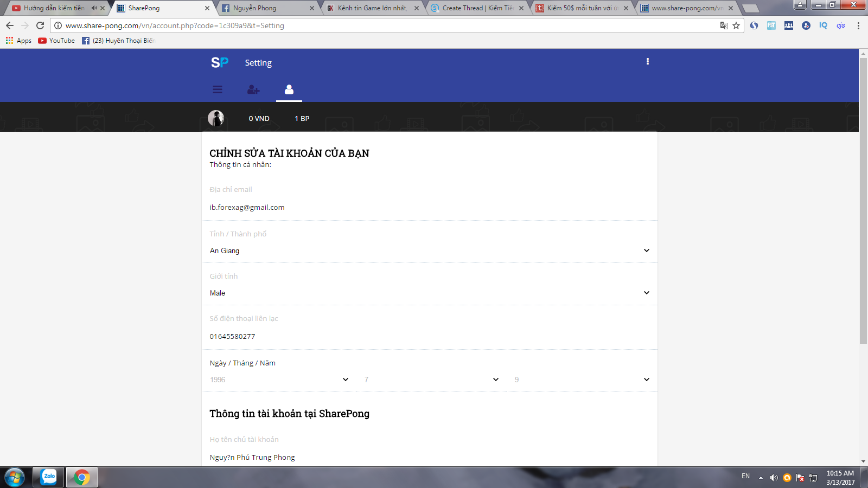The height and width of the screenshot is (488, 868).
Task: Mute the audio icon on the first tab
Action: pos(94,8)
